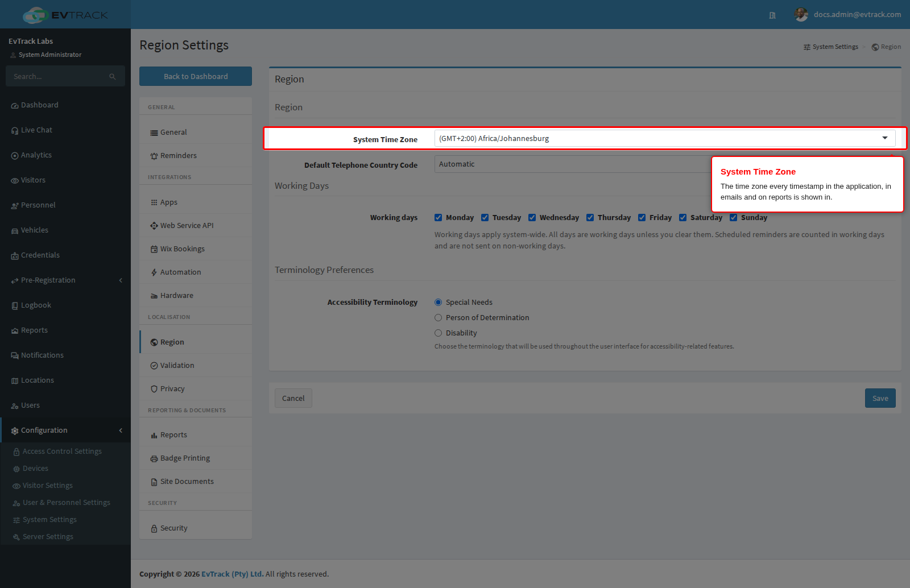Focus the sidebar Search field
Image resolution: width=910 pixels, height=588 pixels.
coord(65,76)
